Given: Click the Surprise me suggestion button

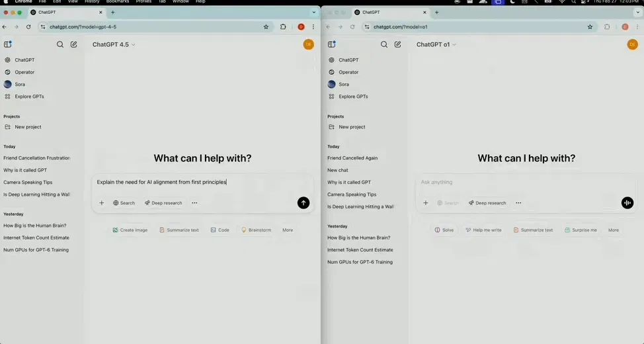Looking at the screenshot, I should coord(581,230).
